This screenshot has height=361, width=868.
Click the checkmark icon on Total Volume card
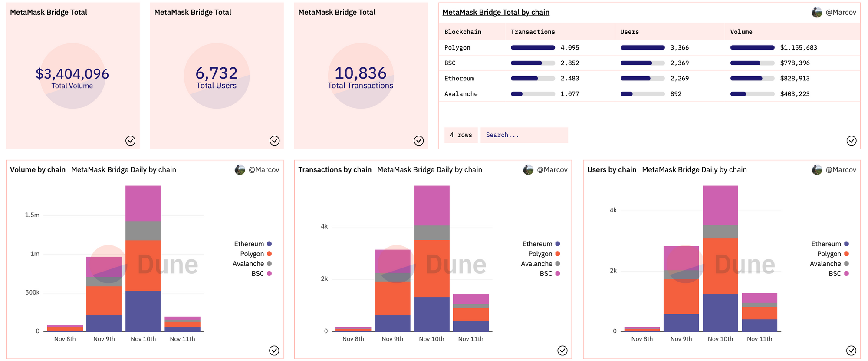[x=130, y=141]
